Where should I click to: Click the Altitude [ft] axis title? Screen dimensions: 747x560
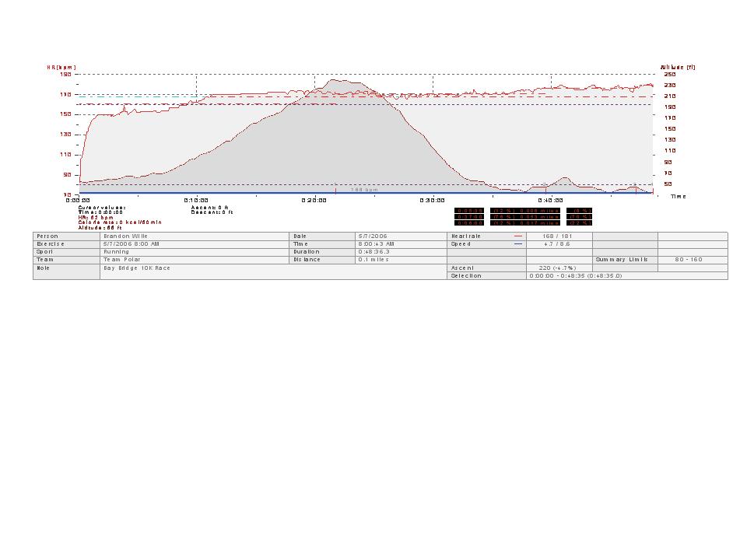[679, 68]
